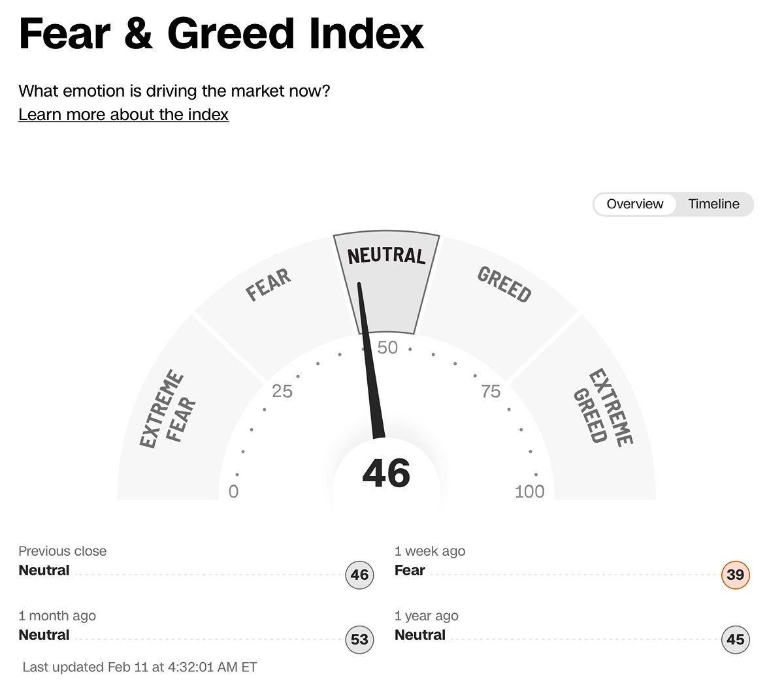Click the 1 week ago 39 badge

coord(735,575)
